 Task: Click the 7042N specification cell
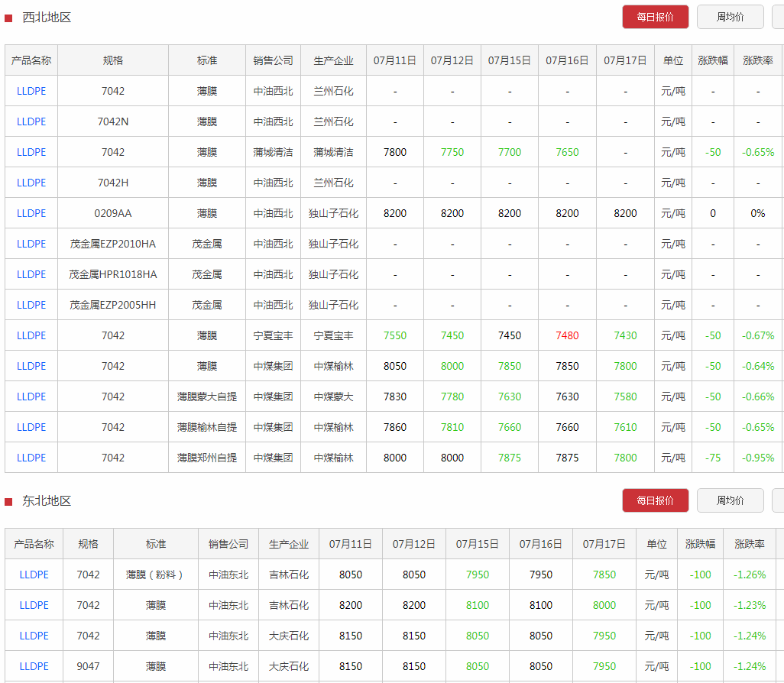[x=113, y=121]
